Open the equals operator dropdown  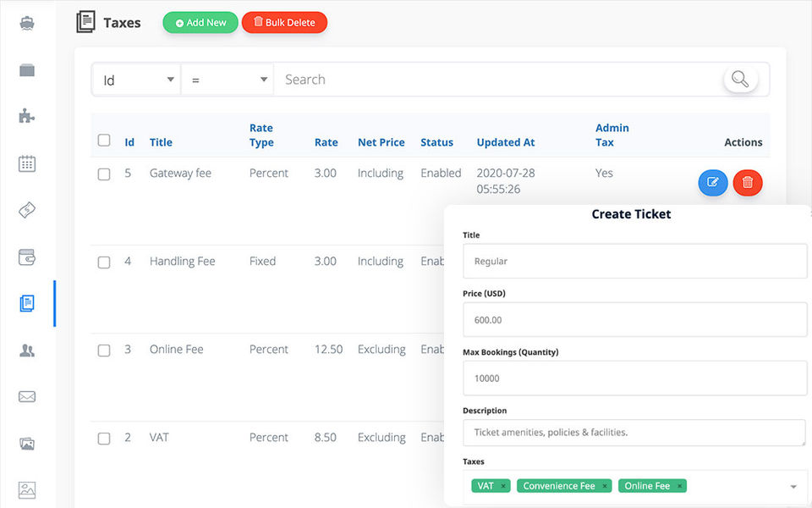pyautogui.click(x=228, y=80)
